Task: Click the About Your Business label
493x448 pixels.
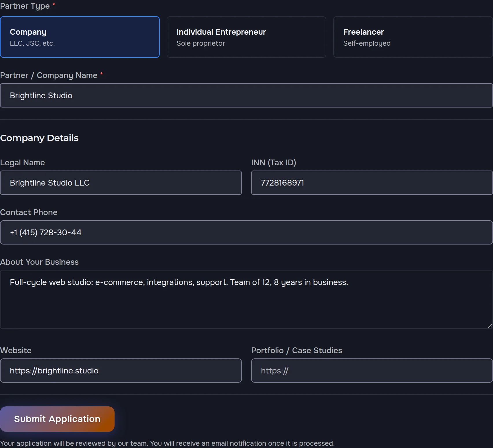Action: pyautogui.click(x=39, y=262)
